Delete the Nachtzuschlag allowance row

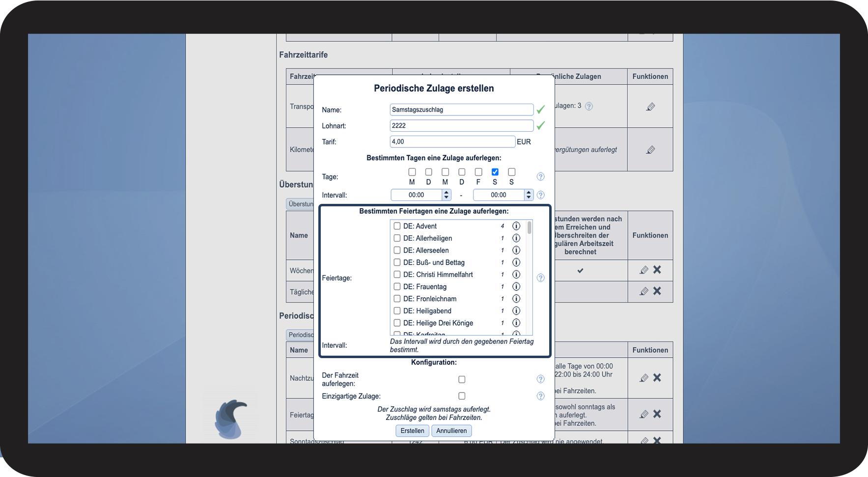click(x=657, y=377)
